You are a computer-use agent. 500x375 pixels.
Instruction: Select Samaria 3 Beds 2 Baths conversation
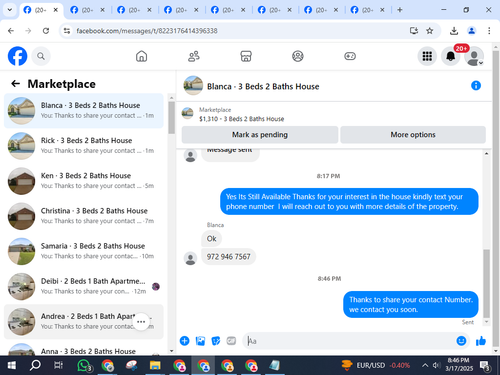84,251
